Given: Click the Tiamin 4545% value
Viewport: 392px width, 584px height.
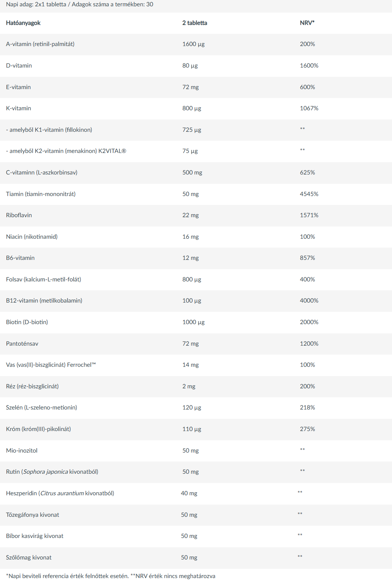Looking at the screenshot, I should (x=309, y=194).
